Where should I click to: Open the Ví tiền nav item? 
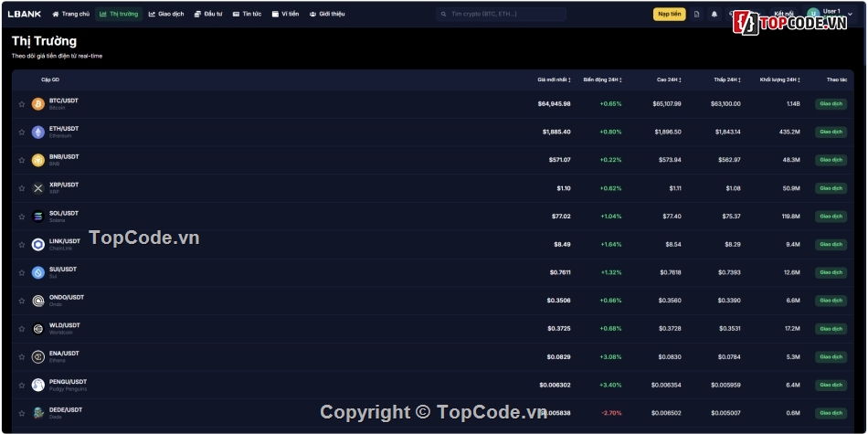(x=285, y=15)
